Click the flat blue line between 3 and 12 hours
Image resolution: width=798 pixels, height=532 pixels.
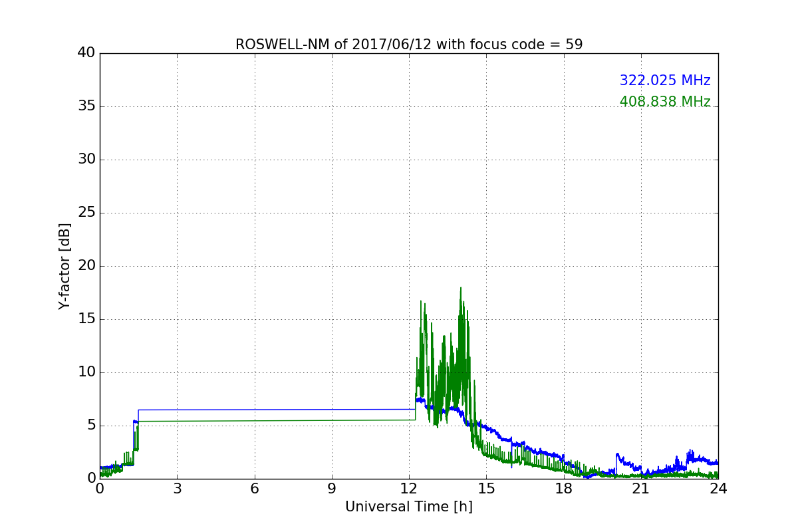click(x=277, y=410)
